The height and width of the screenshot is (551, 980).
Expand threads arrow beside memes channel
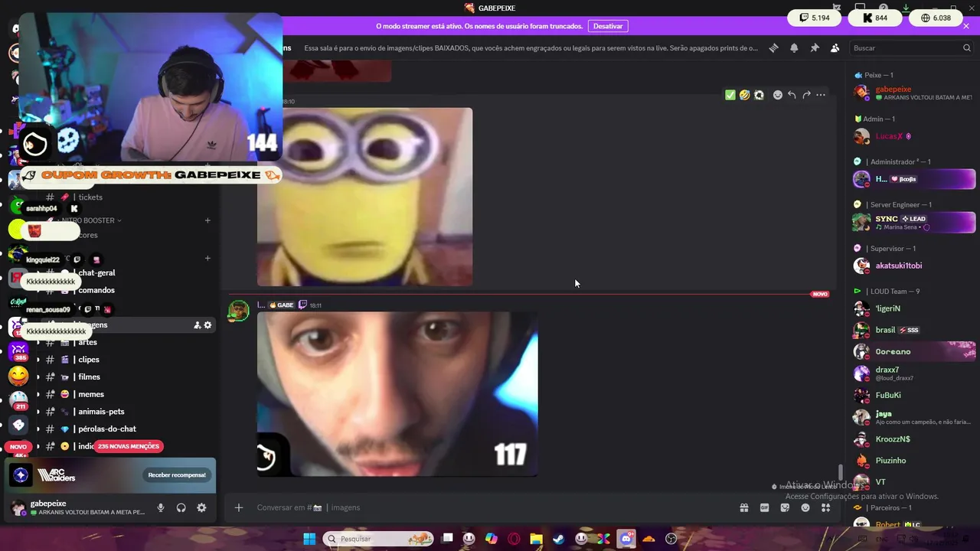(x=38, y=394)
